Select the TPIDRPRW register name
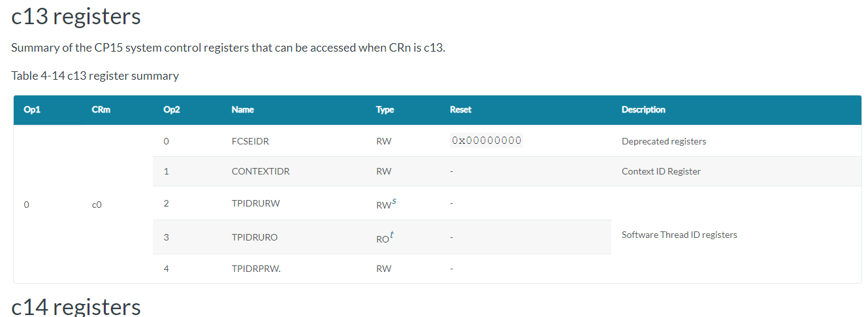The width and height of the screenshot is (868, 317). click(256, 269)
